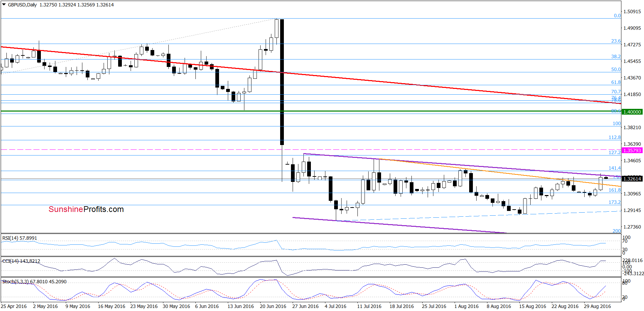The width and height of the screenshot is (644, 311).
Task: Click the 127.2 Fibonacci level label
Action: (x=615, y=152)
